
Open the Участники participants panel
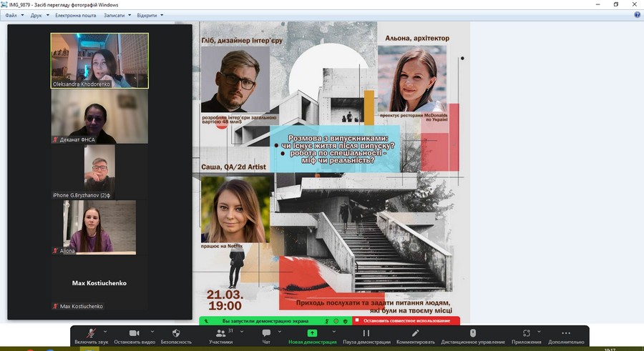[220, 333]
